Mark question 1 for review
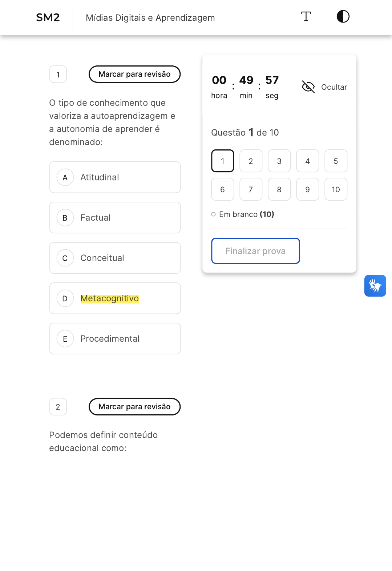 pos(134,74)
